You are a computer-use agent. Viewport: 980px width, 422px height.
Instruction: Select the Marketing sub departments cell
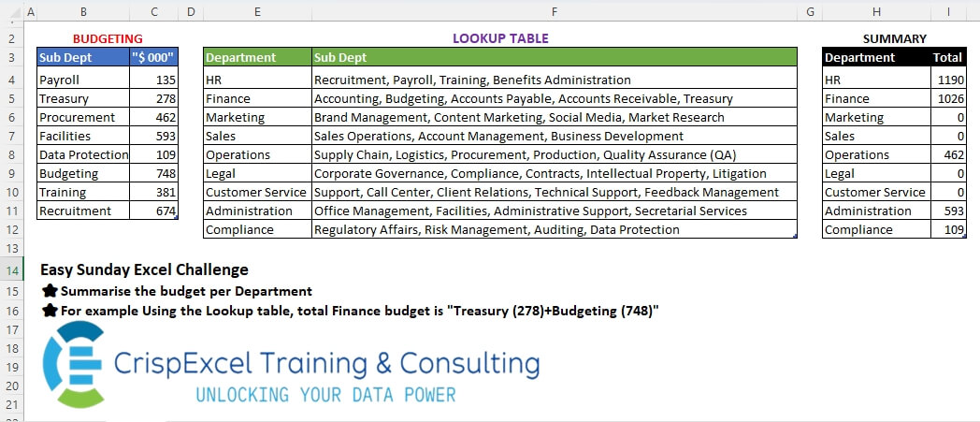(554, 118)
